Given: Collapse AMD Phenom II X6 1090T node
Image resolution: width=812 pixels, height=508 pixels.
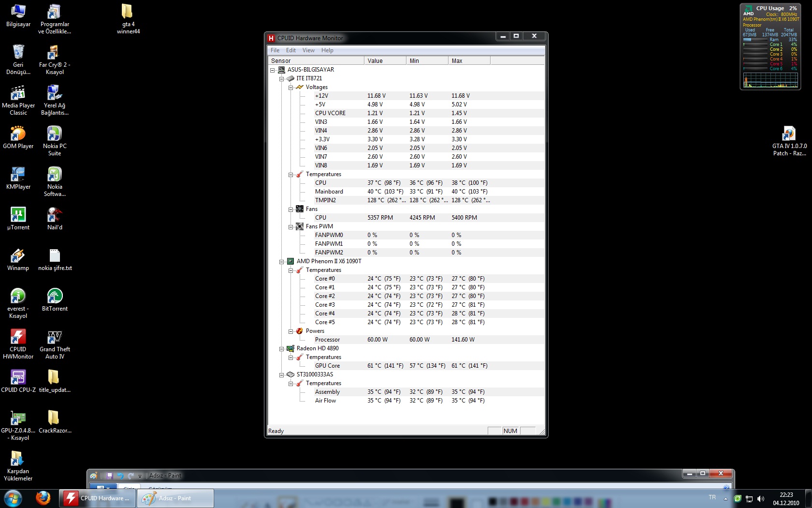Looking at the screenshot, I should point(282,262).
